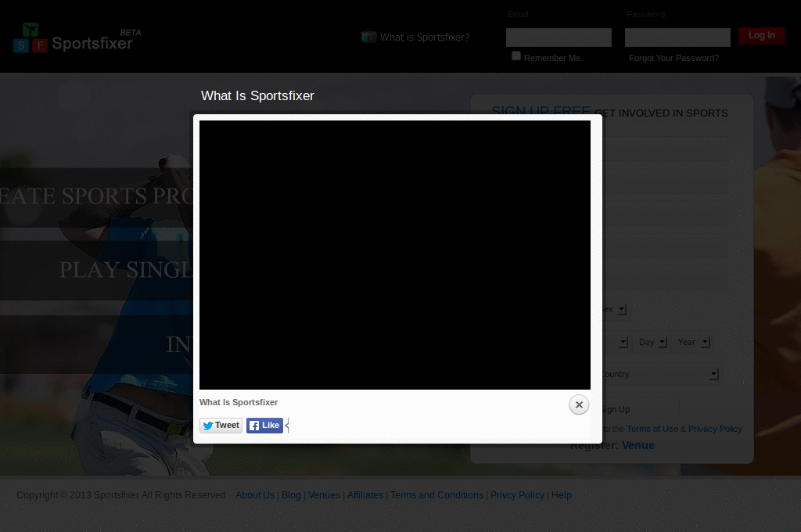The image size is (801, 532).
Task: Expand the Country dropdown
Action: click(x=661, y=374)
